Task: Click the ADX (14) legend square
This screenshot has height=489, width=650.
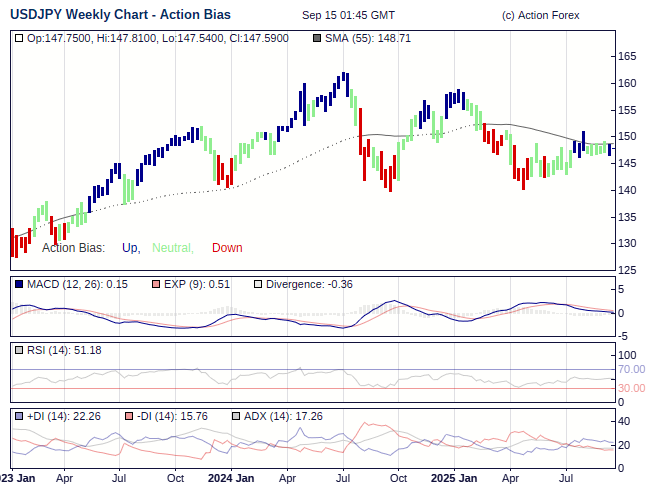Action: [236, 415]
